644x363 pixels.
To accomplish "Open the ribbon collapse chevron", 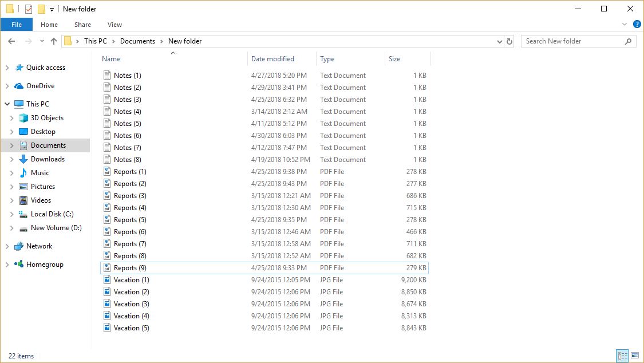I will pos(625,24).
